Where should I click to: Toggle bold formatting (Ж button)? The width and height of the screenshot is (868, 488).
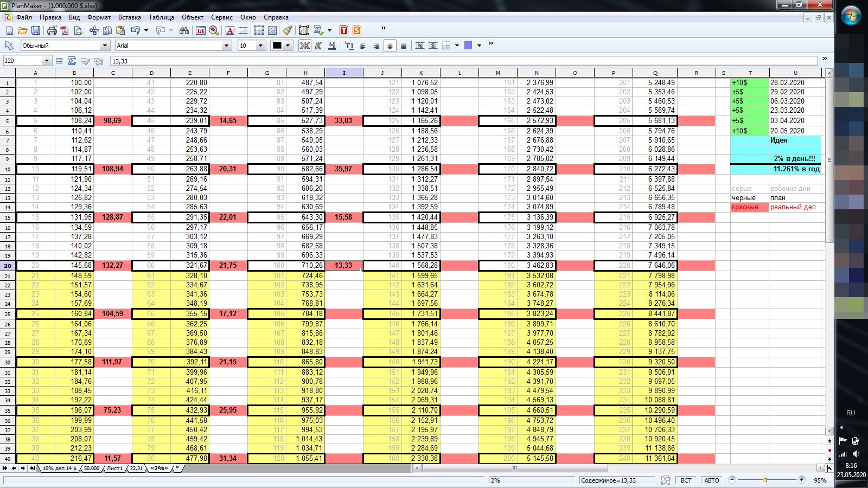pos(305,46)
